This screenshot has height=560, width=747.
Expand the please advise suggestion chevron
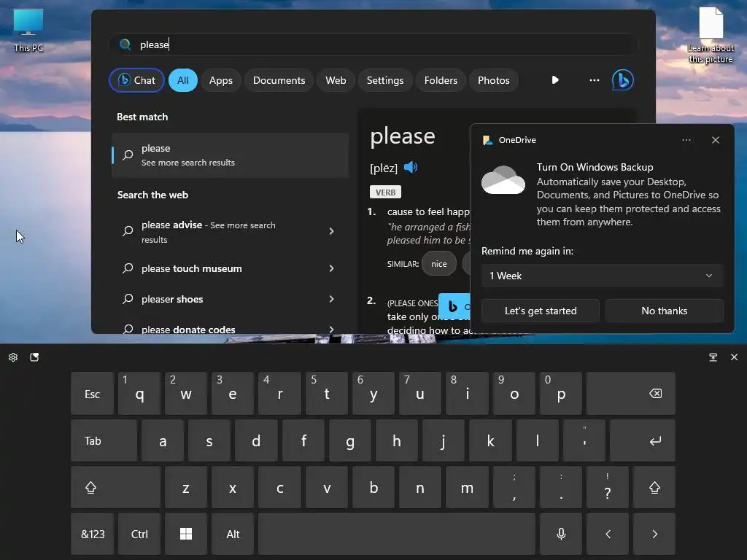pos(331,231)
